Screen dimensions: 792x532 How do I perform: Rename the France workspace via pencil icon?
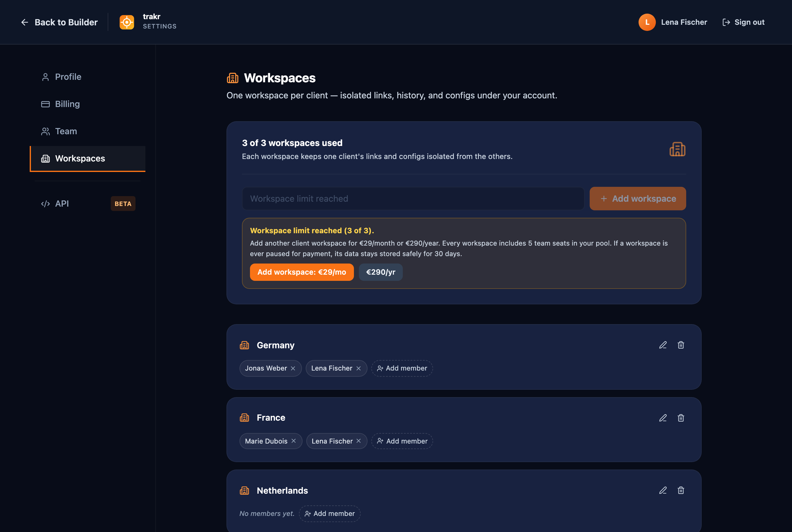(x=663, y=418)
